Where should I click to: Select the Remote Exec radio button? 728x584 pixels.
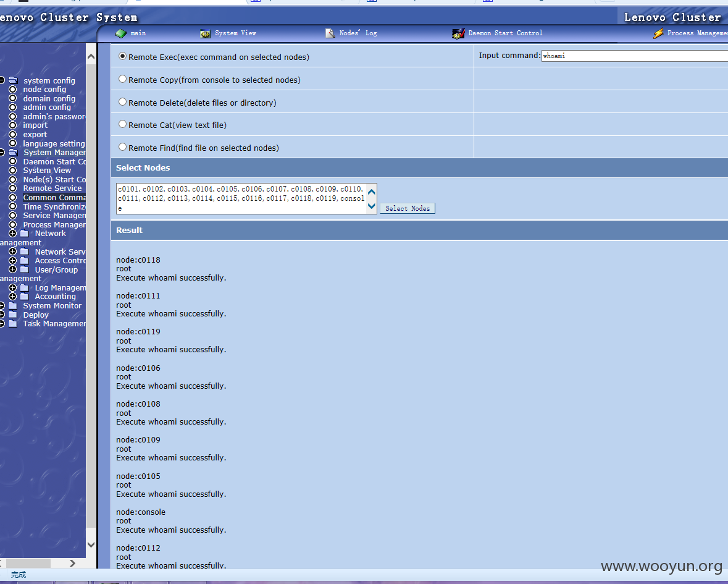coord(123,56)
